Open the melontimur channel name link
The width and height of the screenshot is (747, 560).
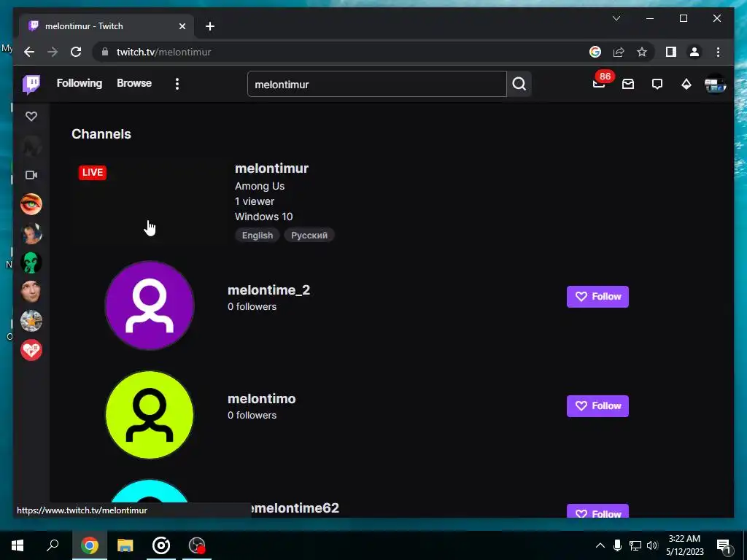pyautogui.click(x=271, y=168)
